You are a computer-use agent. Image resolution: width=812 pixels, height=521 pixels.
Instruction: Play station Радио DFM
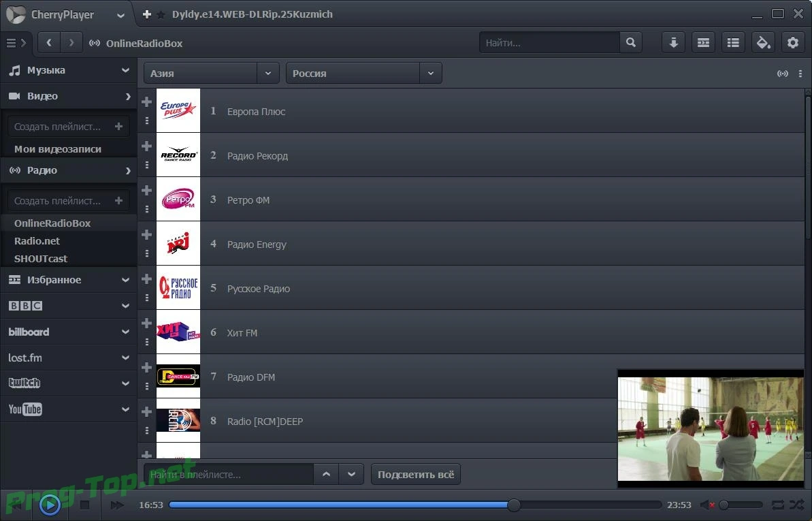pyautogui.click(x=250, y=377)
